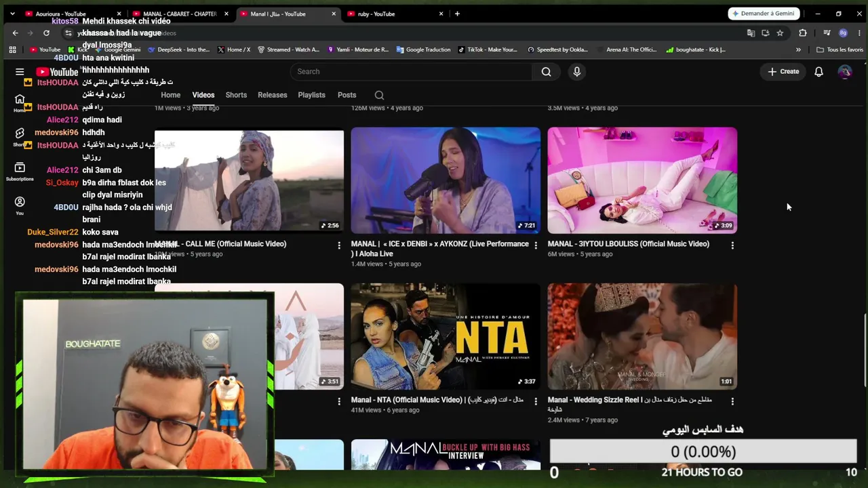
Task: Open the Home / X bookmark
Action: [x=234, y=49]
